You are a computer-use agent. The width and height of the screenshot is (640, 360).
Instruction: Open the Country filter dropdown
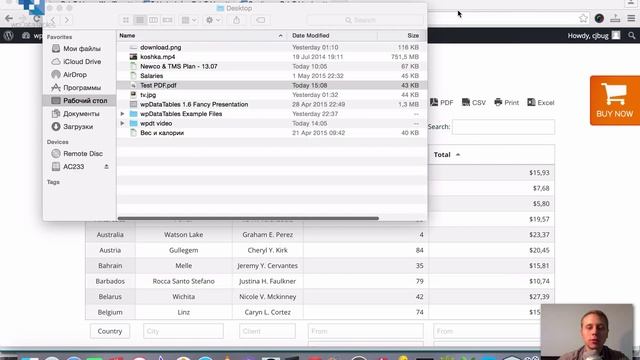110,331
